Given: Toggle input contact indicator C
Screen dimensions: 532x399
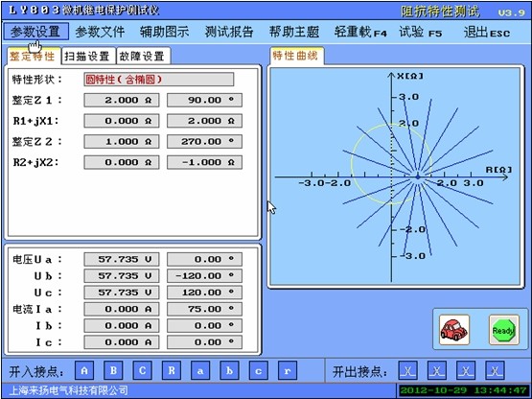Looking at the screenshot, I should pos(143,371).
